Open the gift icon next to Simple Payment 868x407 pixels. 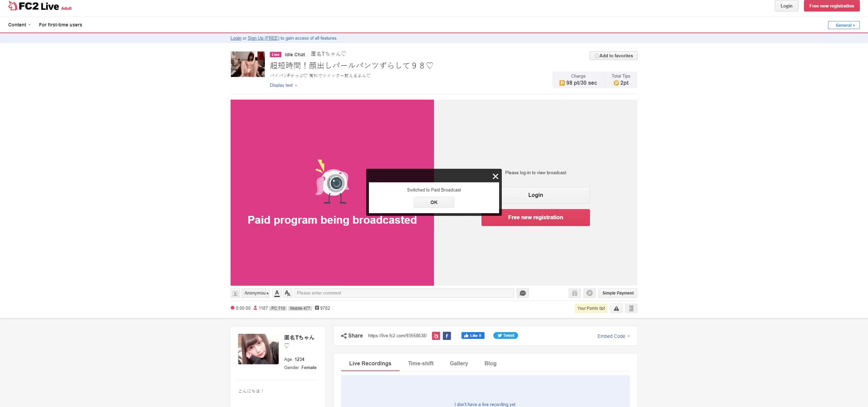pos(575,293)
